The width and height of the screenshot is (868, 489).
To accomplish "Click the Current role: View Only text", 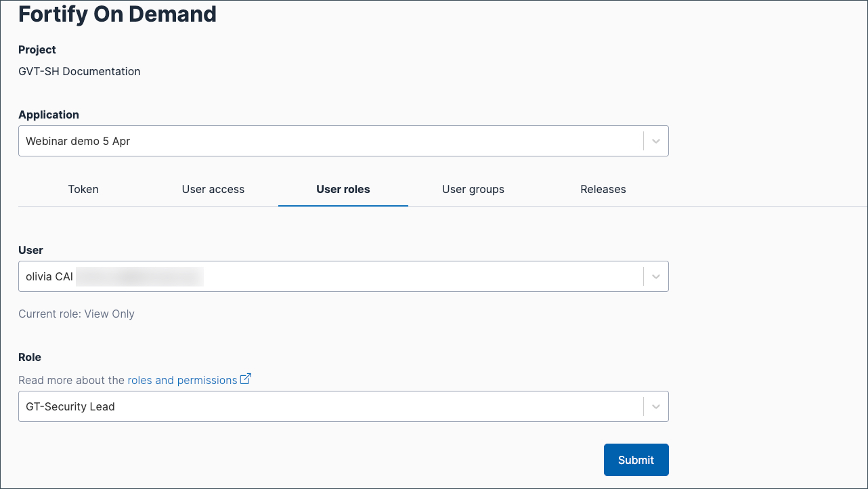I will pos(77,314).
